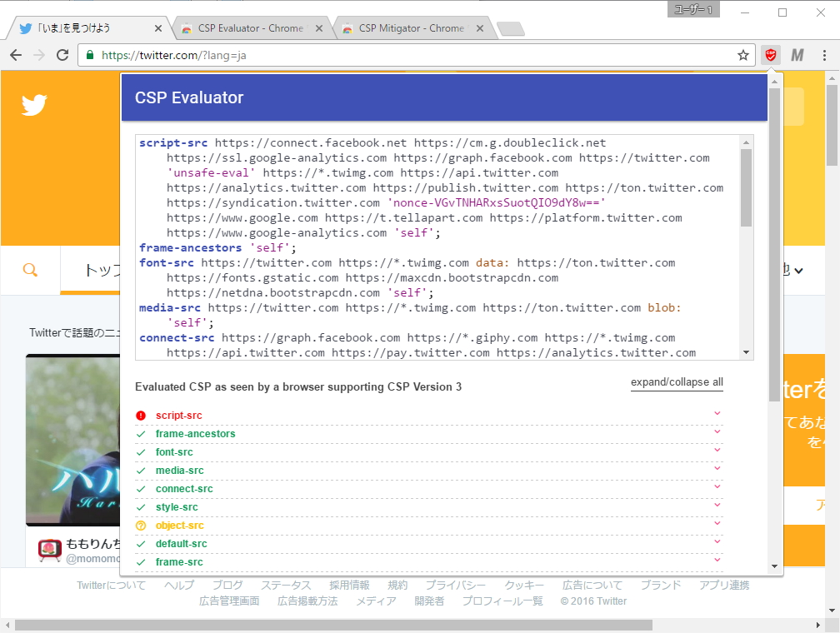Click the CSP text area scrollbar thumb
The width and height of the screenshot is (840, 633).
click(x=746, y=187)
